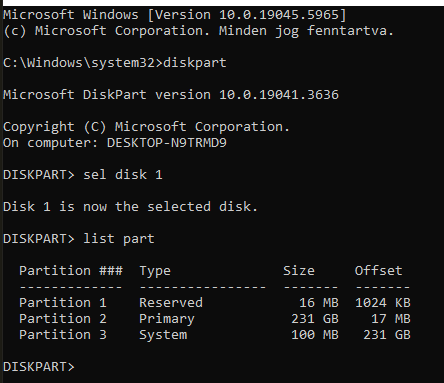Click the Offset column header
This screenshot has height=383, width=444.
pos(379,270)
